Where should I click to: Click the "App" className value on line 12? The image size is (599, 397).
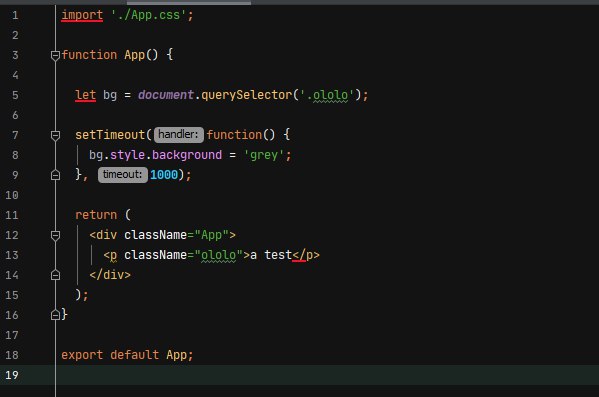pos(212,235)
